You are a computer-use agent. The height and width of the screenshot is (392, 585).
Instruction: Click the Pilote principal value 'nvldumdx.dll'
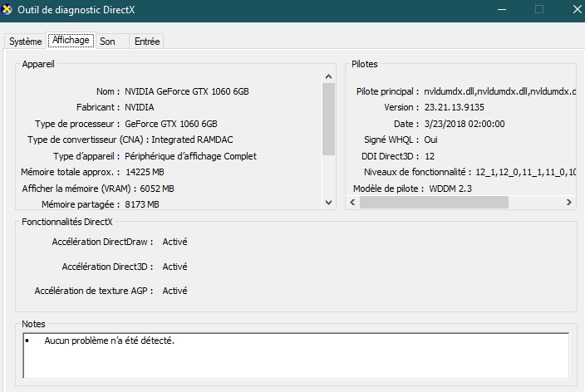click(x=500, y=91)
